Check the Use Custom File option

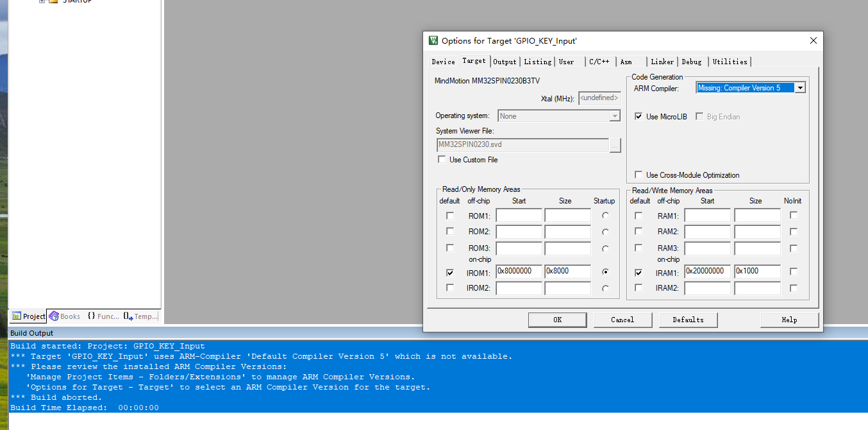442,160
